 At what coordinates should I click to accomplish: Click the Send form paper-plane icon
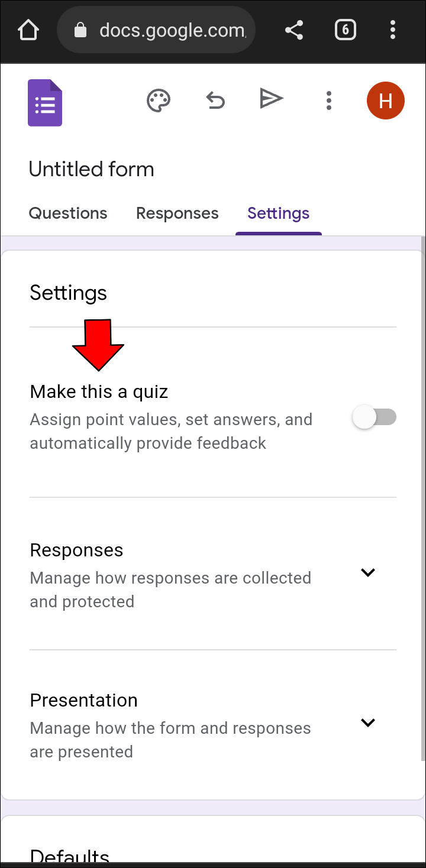272,99
